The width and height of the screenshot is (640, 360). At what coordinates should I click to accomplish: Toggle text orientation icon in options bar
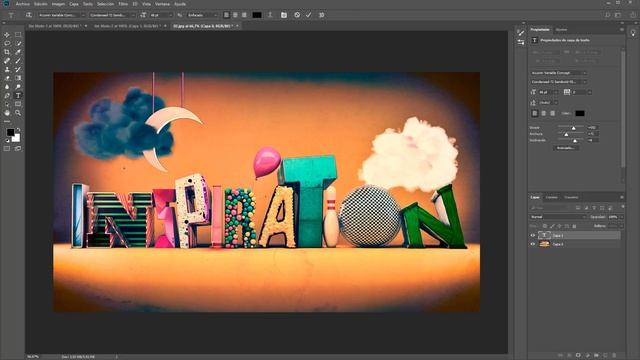[x=29, y=15]
